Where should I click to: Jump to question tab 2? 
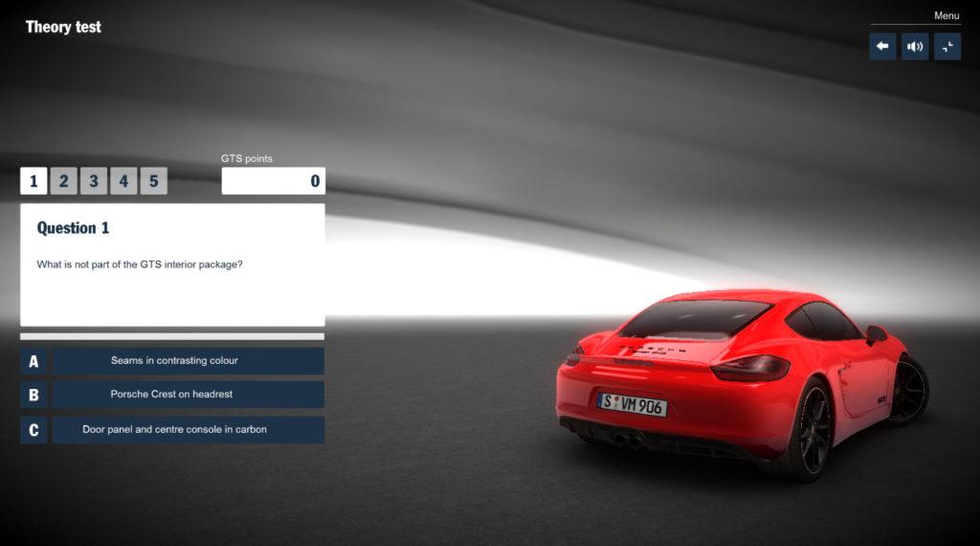click(64, 181)
